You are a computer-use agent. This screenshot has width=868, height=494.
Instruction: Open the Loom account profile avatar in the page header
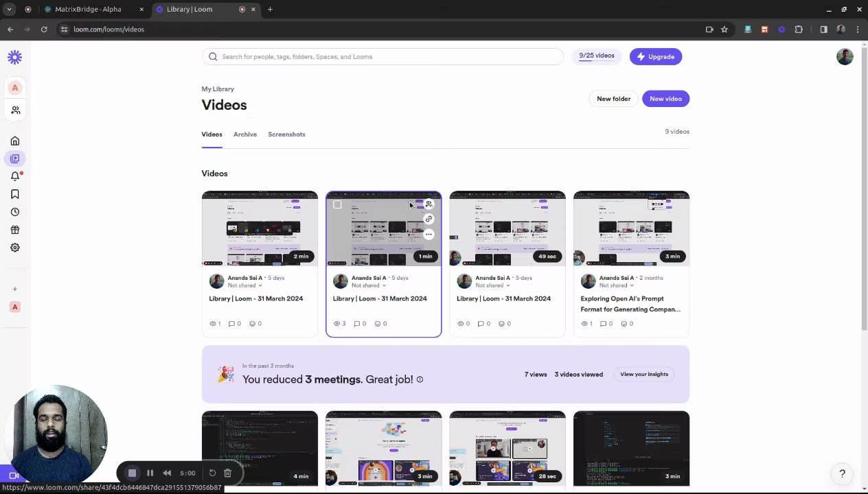(x=845, y=57)
